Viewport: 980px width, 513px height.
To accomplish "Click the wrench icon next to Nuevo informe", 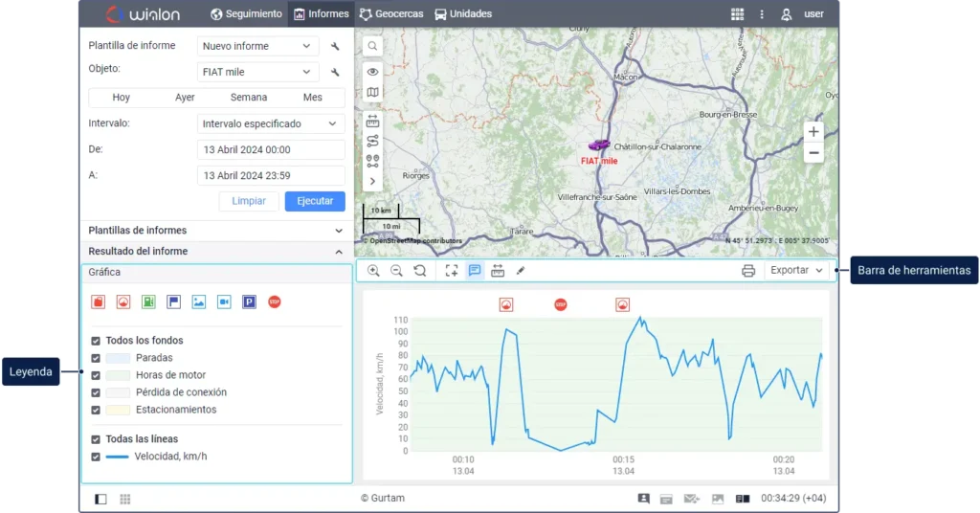I will 335,46.
